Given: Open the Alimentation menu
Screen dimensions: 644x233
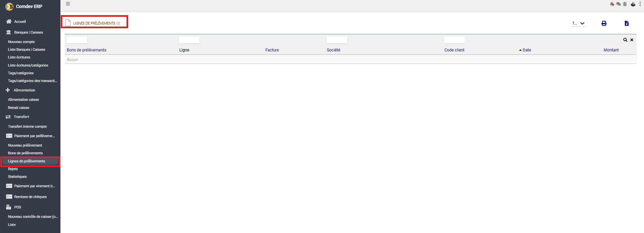Looking at the screenshot, I should pyautogui.click(x=24, y=90).
